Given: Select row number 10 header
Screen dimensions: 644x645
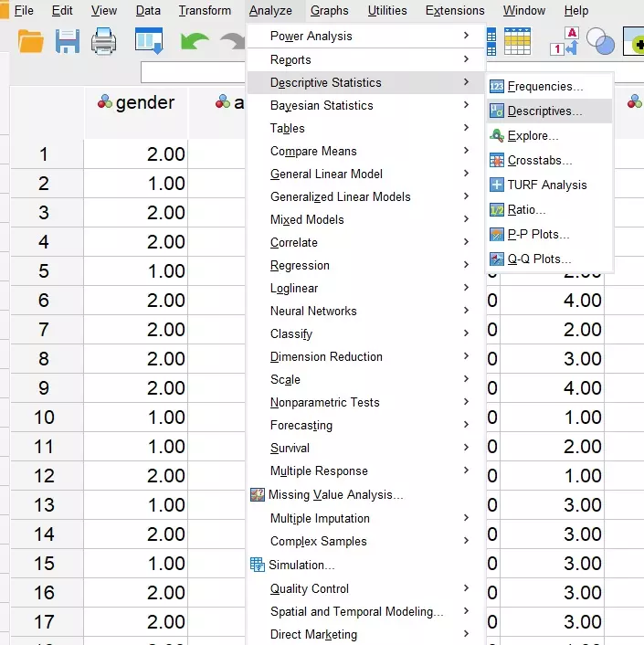Looking at the screenshot, I should pyautogui.click(x=47, y=418).
